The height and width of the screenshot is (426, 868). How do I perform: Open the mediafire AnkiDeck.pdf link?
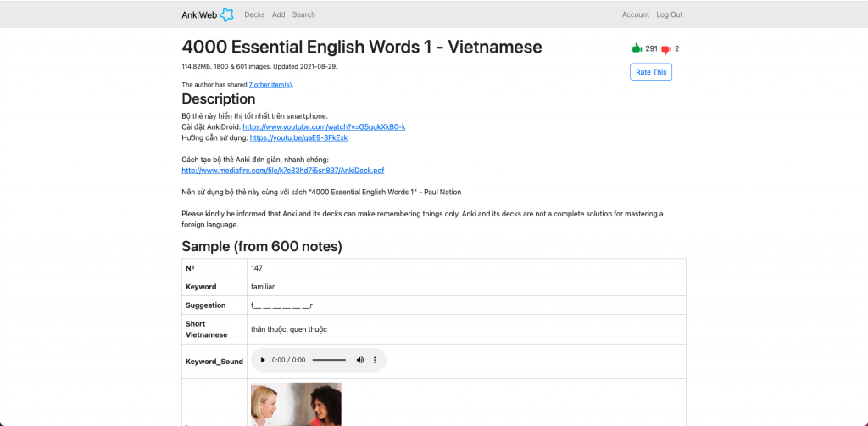point(283,171)
